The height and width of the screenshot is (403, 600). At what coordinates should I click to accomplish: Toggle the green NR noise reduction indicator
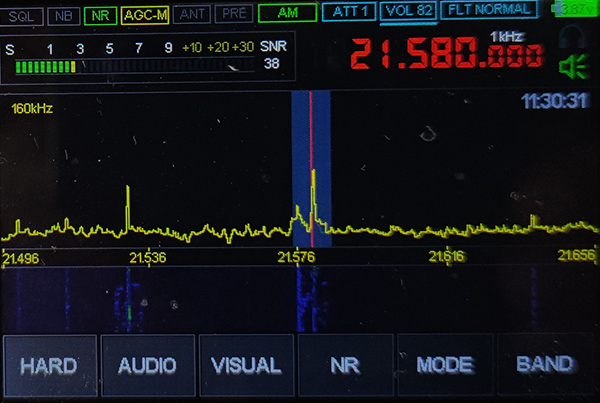point(100,16)
